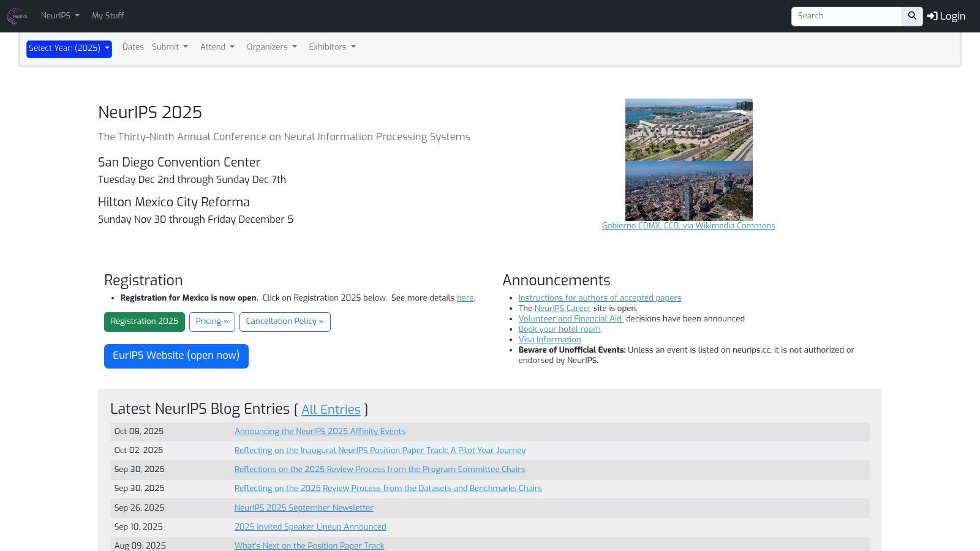Expand the Exhibitors dropdown
This screenshot has width=980, height=551.
click(x=331, y=47)
